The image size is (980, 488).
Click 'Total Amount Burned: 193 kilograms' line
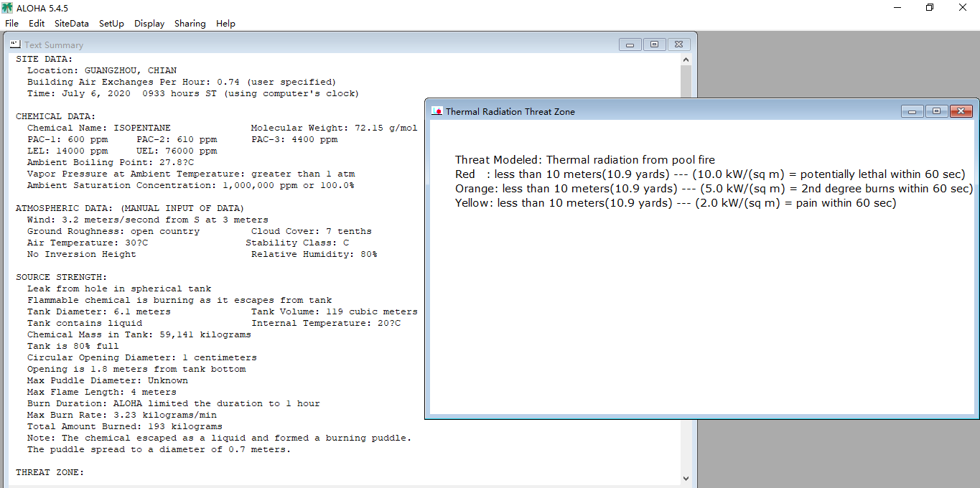coord(125,426)
